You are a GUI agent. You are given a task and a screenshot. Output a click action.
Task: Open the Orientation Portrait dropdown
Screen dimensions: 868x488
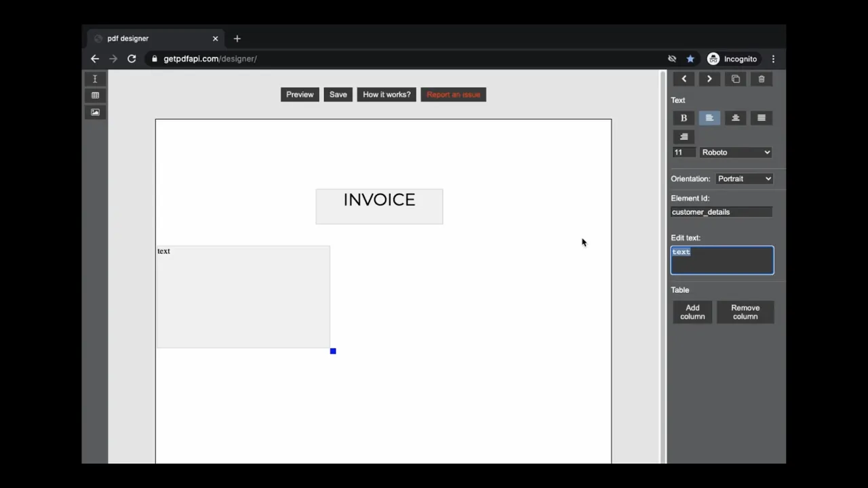coord(745,179)
